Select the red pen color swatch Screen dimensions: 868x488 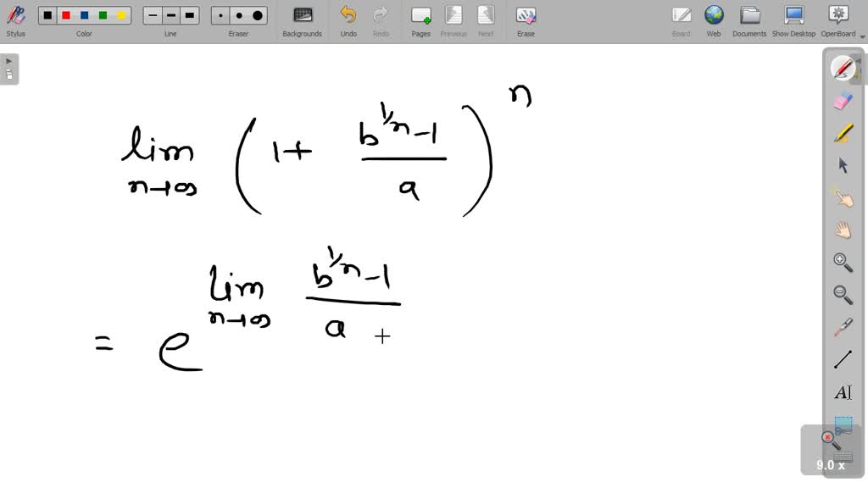(x=66, y=15)
